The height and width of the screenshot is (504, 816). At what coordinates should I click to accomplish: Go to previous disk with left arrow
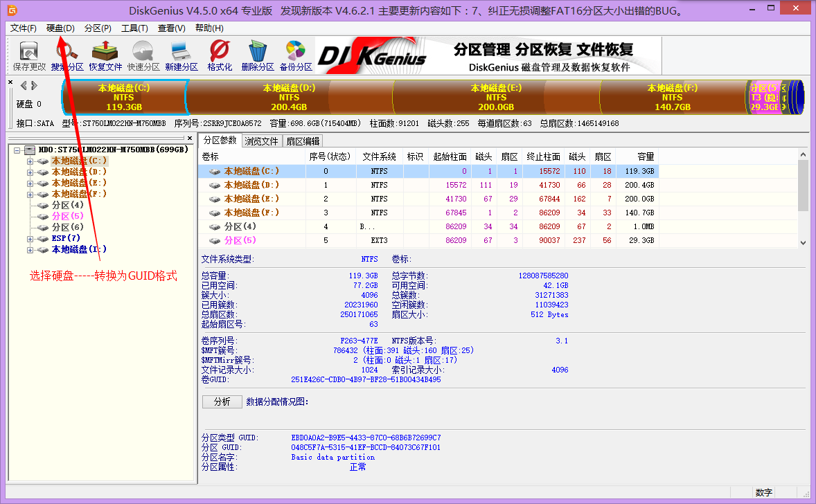click(24, 85)
